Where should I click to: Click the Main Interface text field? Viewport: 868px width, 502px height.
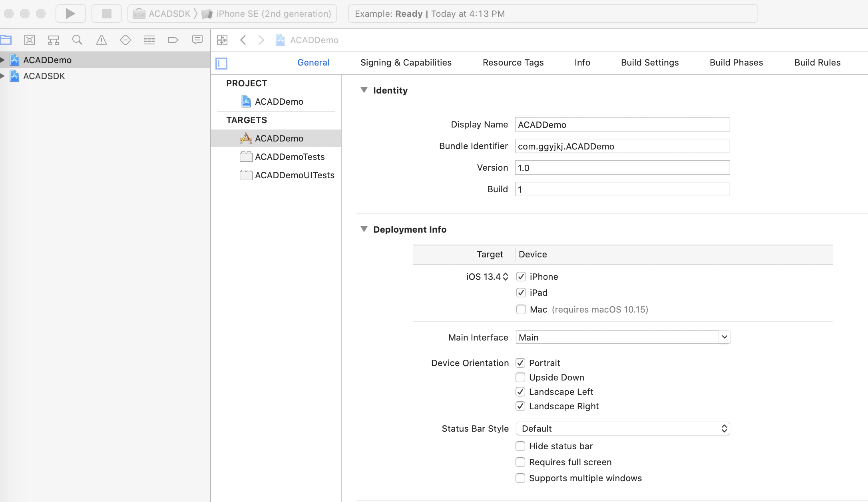(x=617, y=337)
